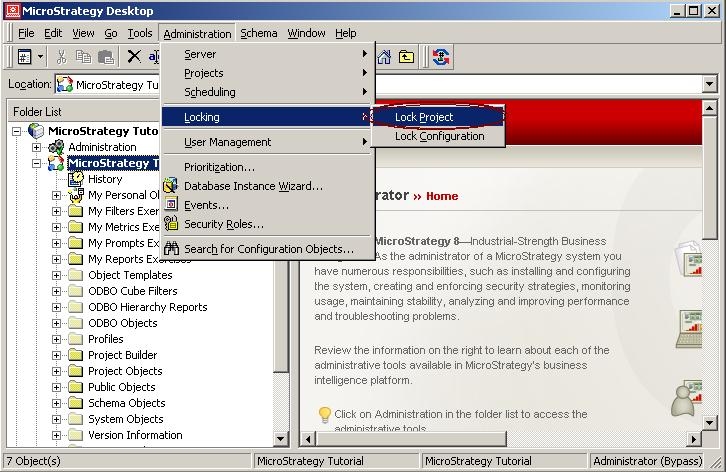The width and height of the screenshot is (726, 472).
Task: Click the folder list scroll down arrow
Action: [x=281, y=439]
